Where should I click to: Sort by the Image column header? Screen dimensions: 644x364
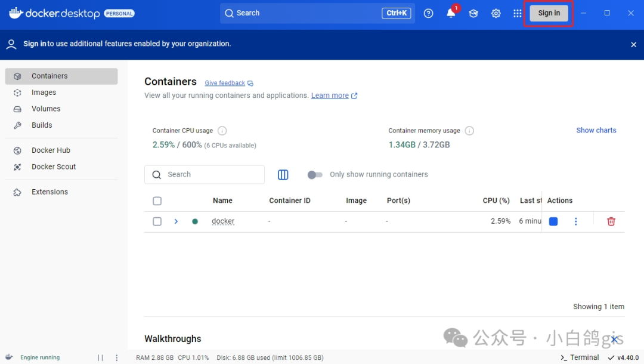356,200
